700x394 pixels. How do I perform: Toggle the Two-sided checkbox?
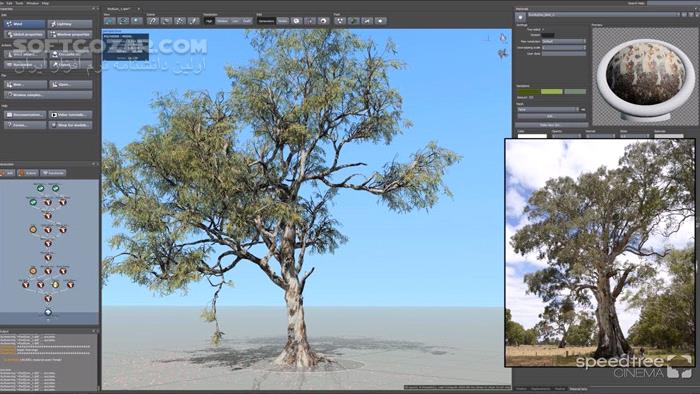(544, 29)
